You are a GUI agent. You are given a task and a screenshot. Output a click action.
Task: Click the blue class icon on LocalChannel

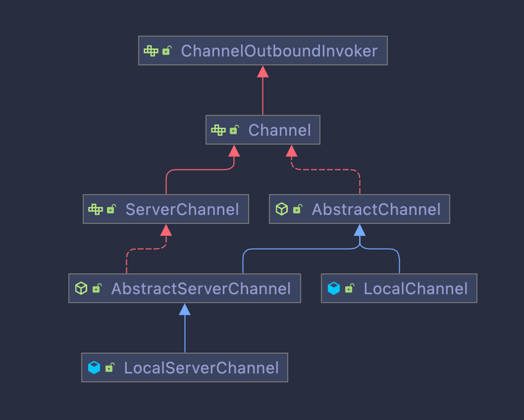334,288
